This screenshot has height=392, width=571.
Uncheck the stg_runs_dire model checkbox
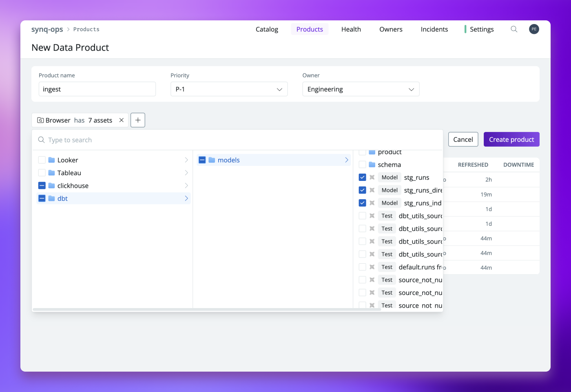pyautogui.click(x=362, y=190)
